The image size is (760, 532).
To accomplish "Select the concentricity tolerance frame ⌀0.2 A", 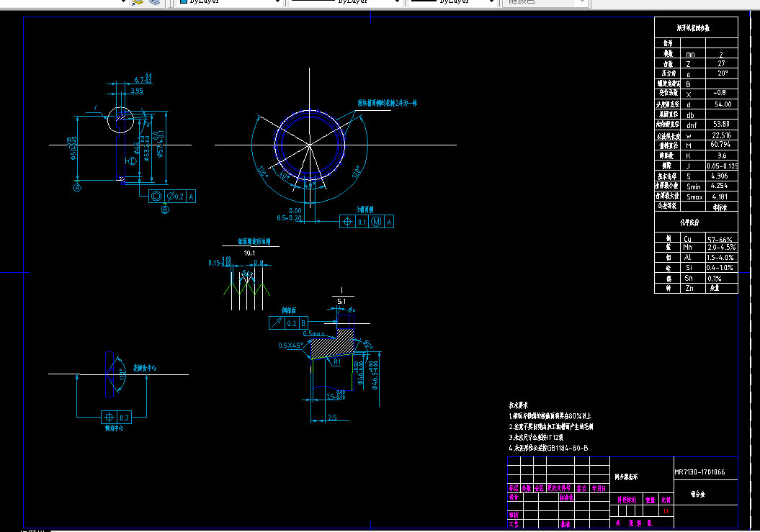I will tap(172, 197).
